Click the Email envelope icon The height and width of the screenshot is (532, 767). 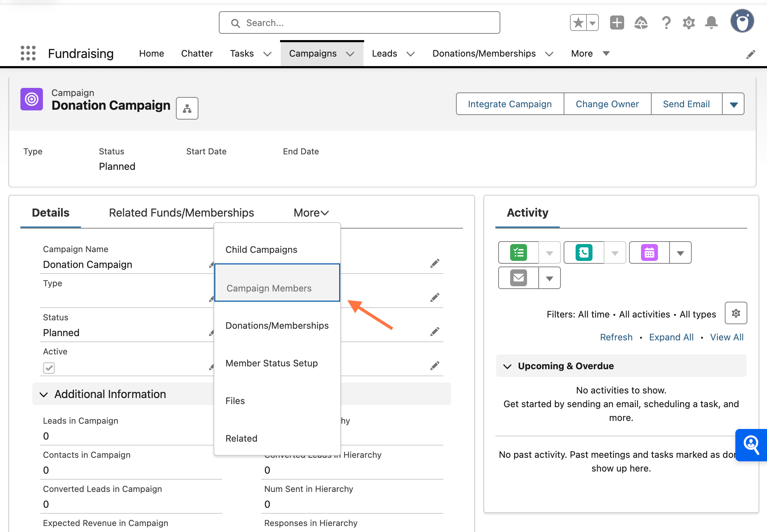[519, 278]
